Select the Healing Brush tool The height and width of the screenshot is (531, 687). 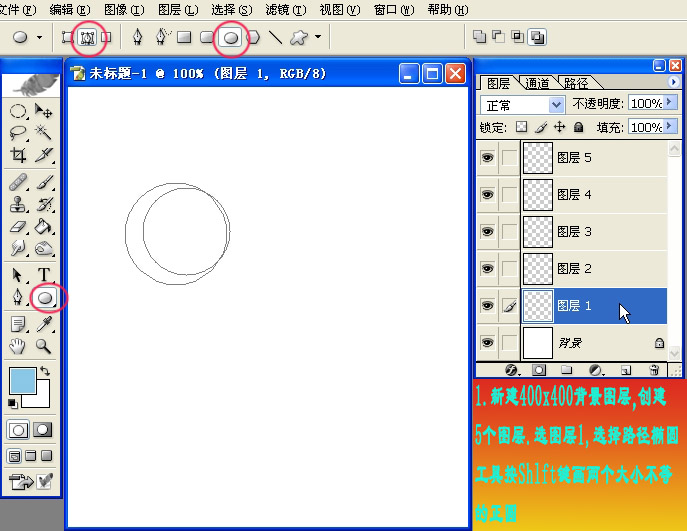click(x=18, y=182)
